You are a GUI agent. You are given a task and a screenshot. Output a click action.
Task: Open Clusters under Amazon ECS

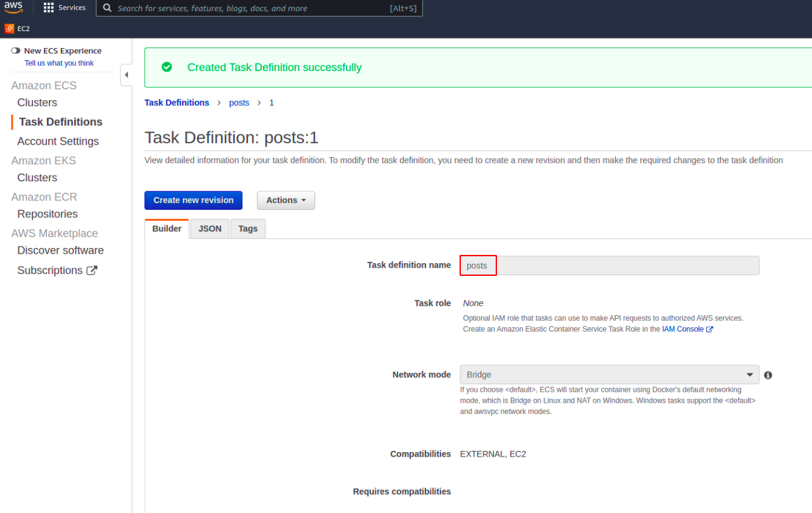tap(37, 102)
